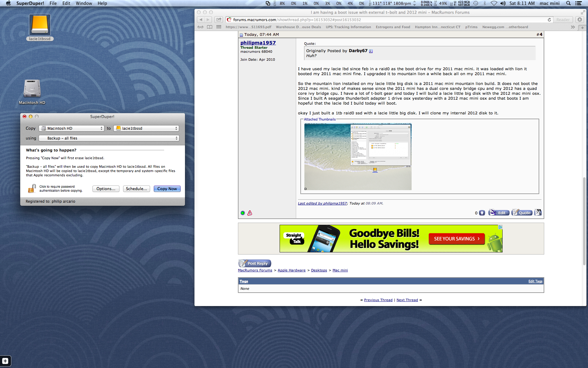Open the 'Backup - all files' script dropdown

[109, 138]
